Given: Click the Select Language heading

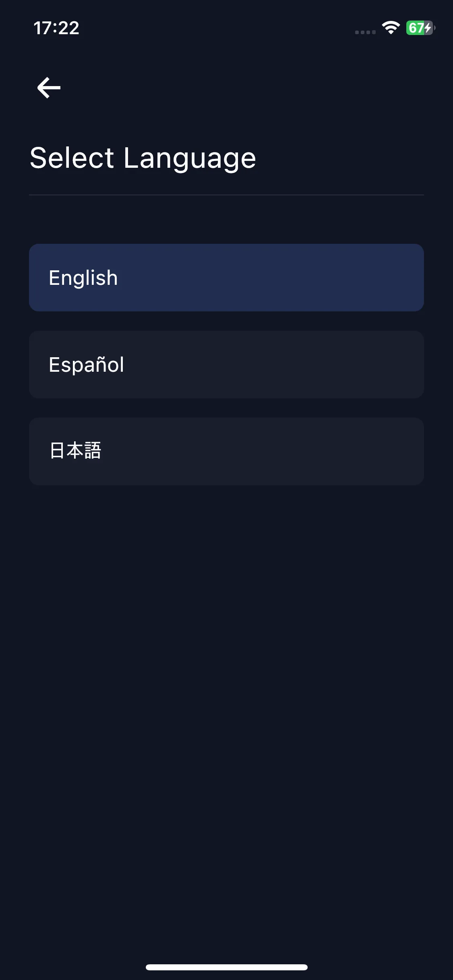Looking at the screenshot, I should click(143, 159).
